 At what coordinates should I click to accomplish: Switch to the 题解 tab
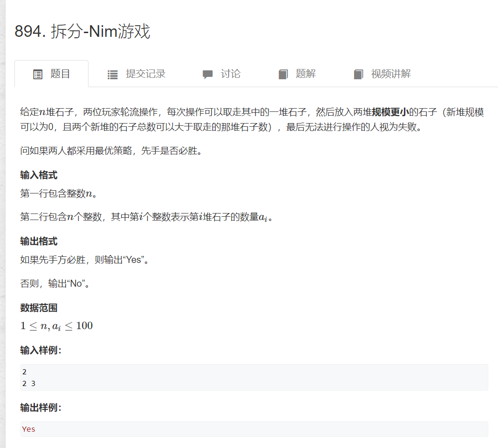tap(297, 74)
